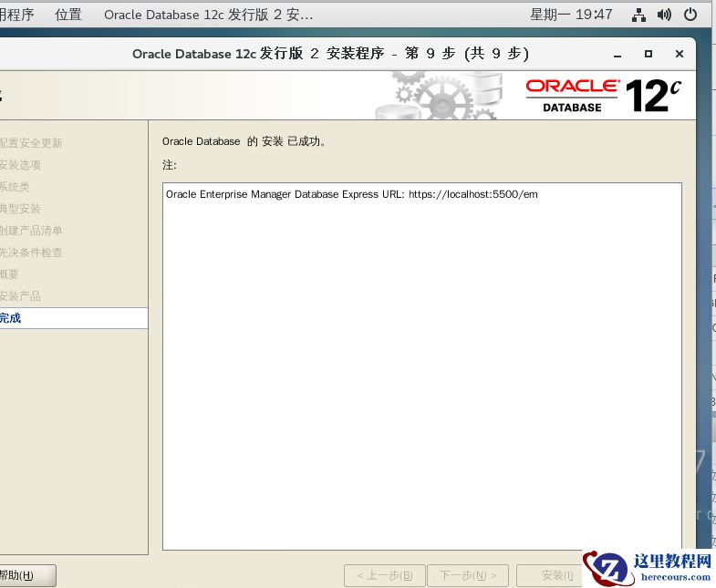
Task: Click the Enterprise Manager URL text line
Action: (x=351, y=194)
